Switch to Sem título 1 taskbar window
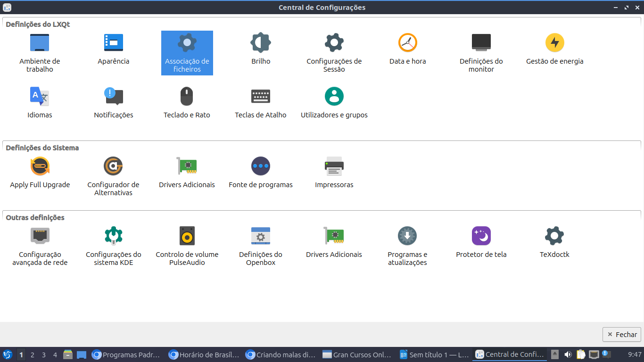The height and width of the screenshot is (362, 644). [435, 354]
